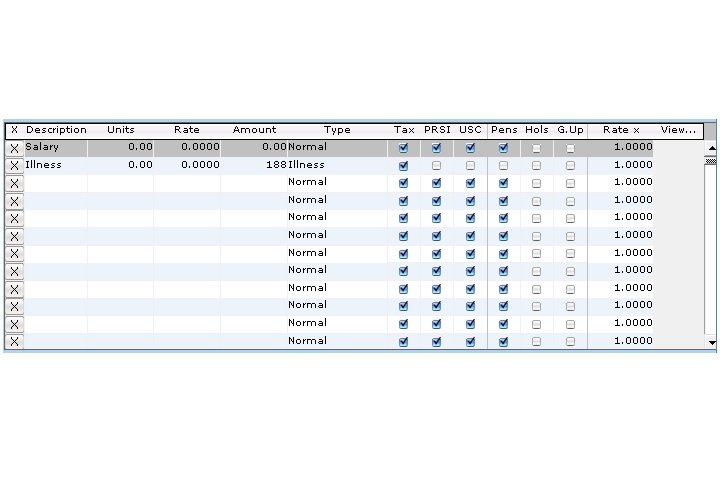Click the Salary Units field
Image resolution: width=720 pixels, height=495 pixels.
click(120, 147)
